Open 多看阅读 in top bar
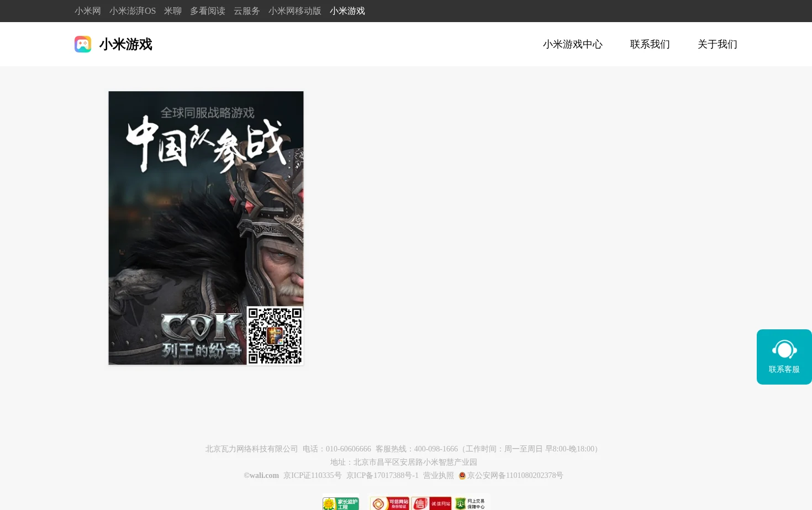812x510 pixels. [x=208, y=11]
